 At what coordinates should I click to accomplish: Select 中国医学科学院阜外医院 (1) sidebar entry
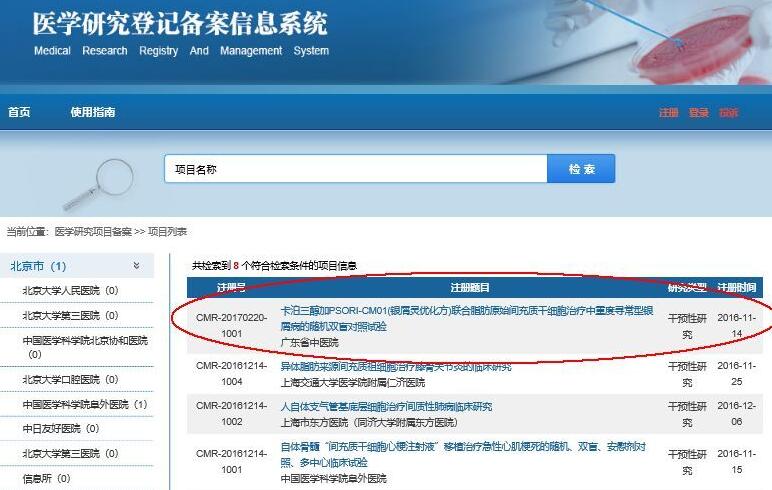click(x=85, y=404)
